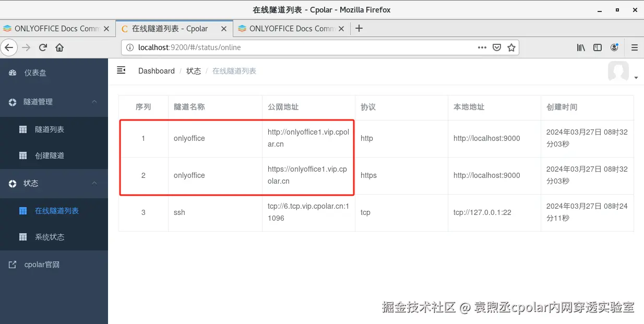Viewport: 644px width, 324px height.
Task: Open the user avatar menu
Action: click(618, 71)
